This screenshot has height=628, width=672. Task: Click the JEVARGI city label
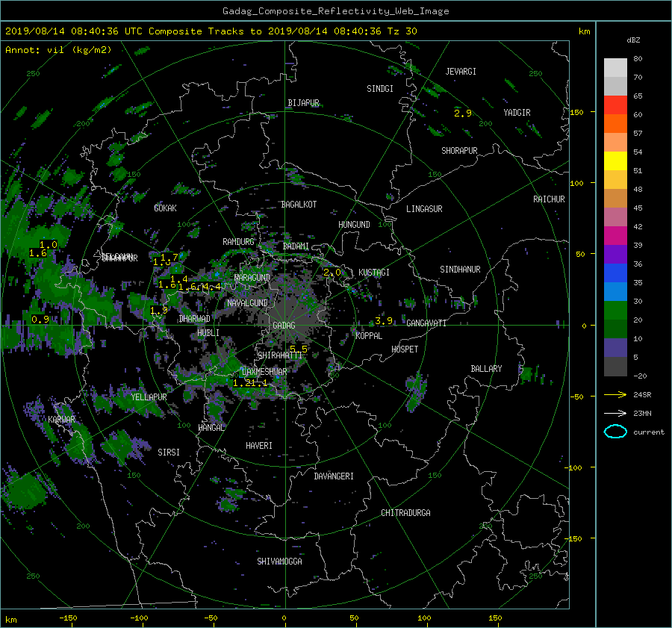[x=461, y=72]
